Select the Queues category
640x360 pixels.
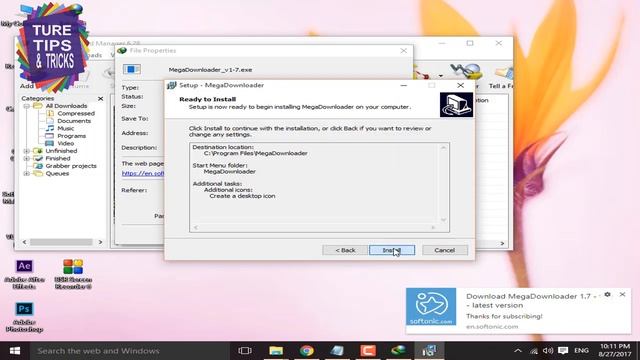click(57, 173)
